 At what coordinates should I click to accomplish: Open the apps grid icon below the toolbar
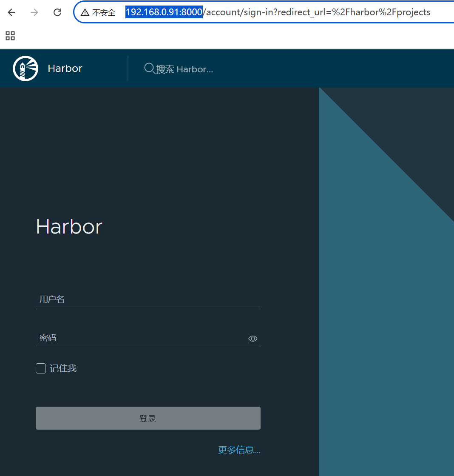(10, 36)
